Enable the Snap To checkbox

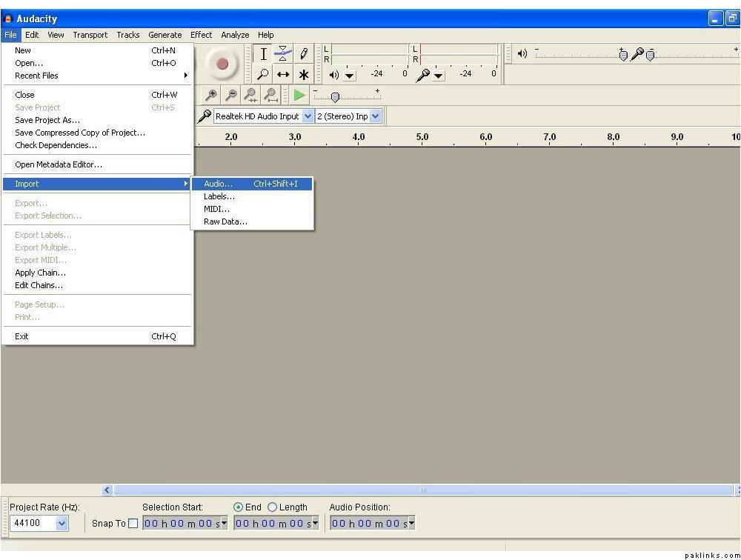[x=133, y=524]
